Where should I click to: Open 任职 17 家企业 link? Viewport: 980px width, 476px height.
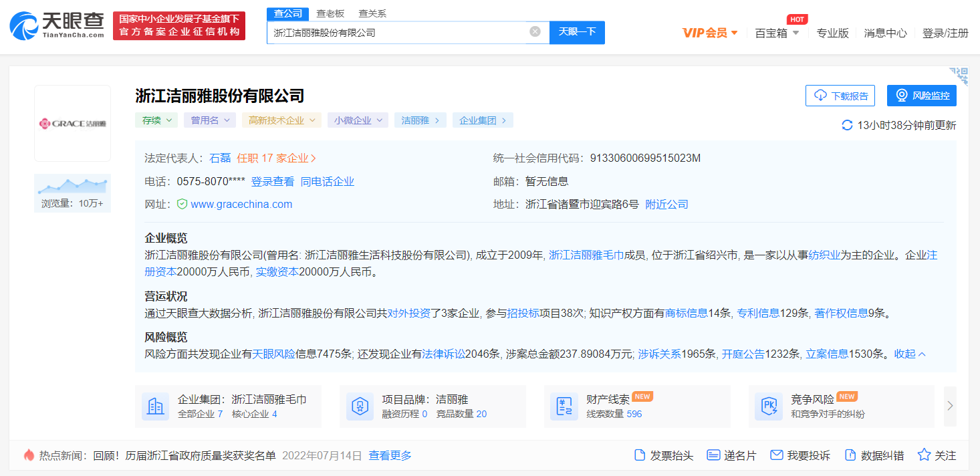(277, 158)
